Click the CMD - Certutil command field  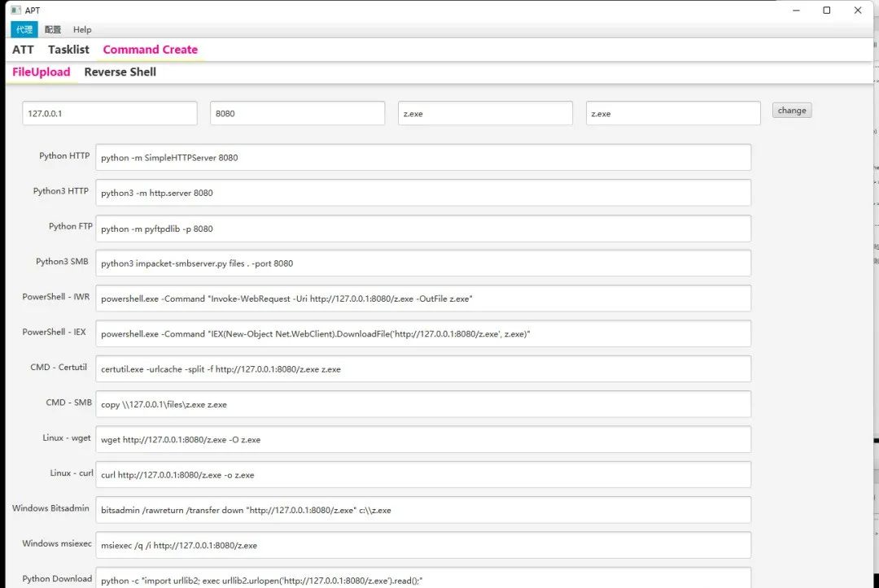click(423, 369)
